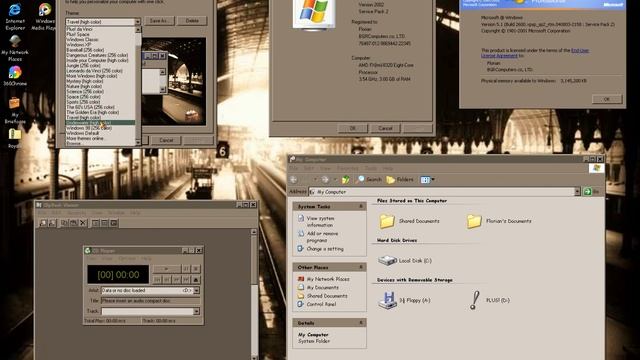
Task: Collapse the Details panel
Action: tap(361, 323)
